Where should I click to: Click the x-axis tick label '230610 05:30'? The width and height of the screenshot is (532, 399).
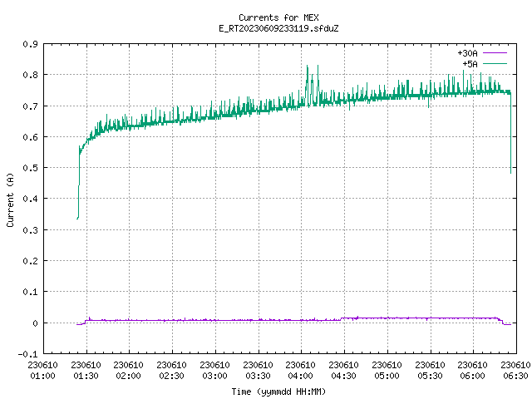[431, 371]
